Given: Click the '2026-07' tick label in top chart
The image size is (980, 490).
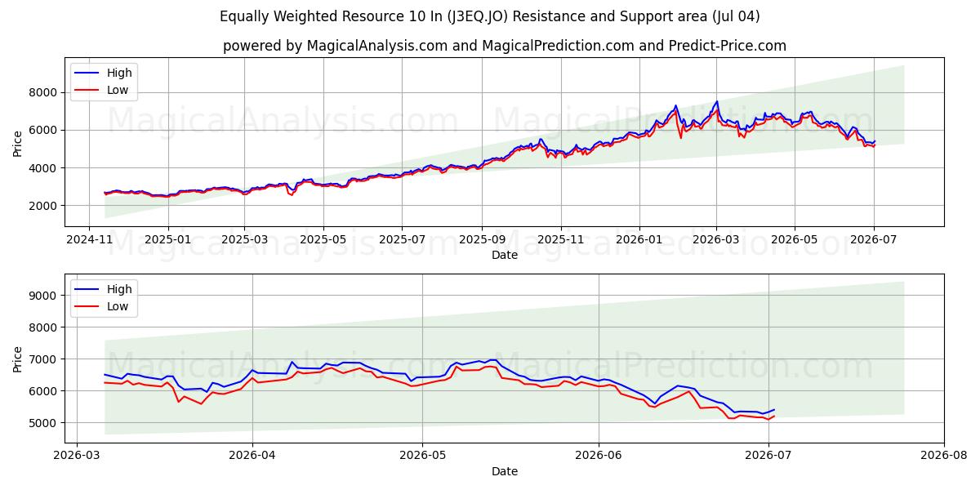Looking at the screenshot, I should click(873, 239).
